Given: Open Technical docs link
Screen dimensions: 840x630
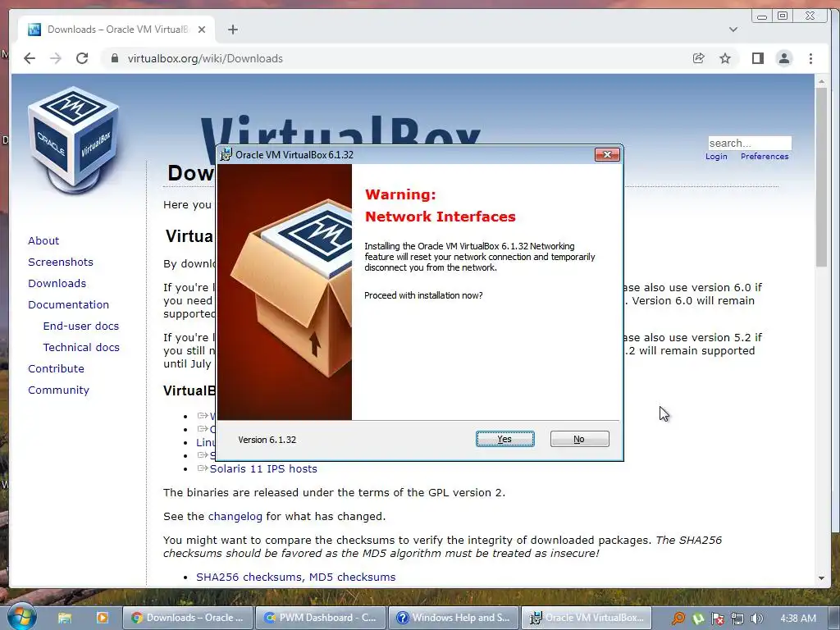Looking at the screenshot, I should (81, 348).
